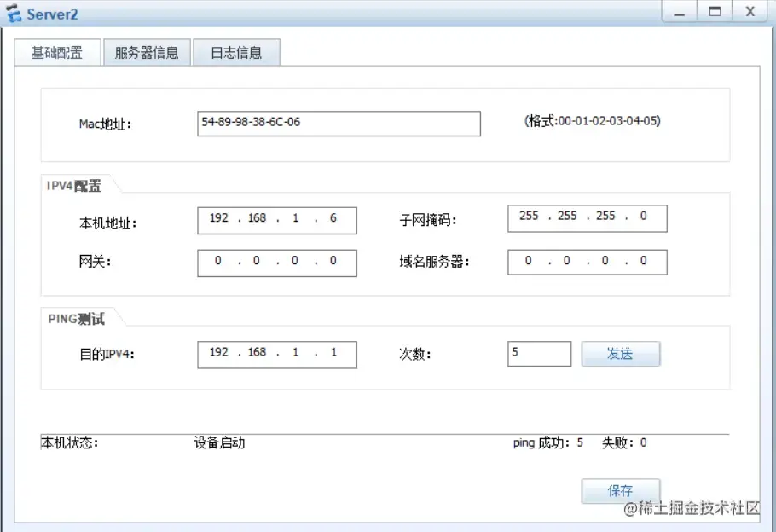Close the Server2 window
The width and height of the screenshot is (776, 532).
click(x=750, y=12)
